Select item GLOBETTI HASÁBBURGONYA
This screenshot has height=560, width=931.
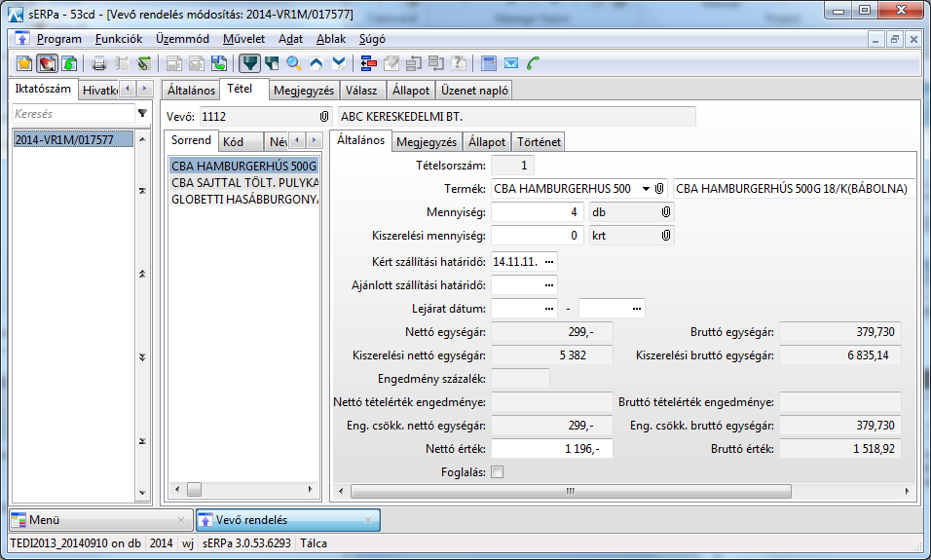pyautogui.click(x=244, y=199)
